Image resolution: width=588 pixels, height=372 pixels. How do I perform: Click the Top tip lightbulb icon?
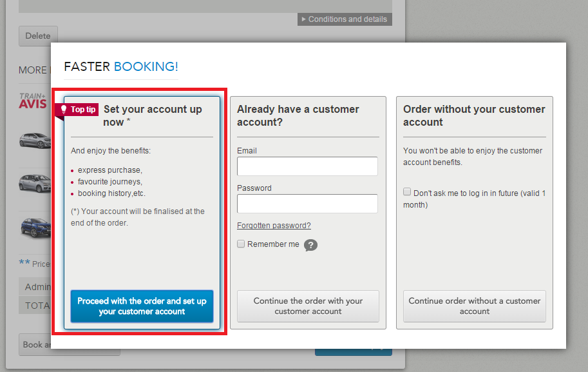click(x=64, y=110)
